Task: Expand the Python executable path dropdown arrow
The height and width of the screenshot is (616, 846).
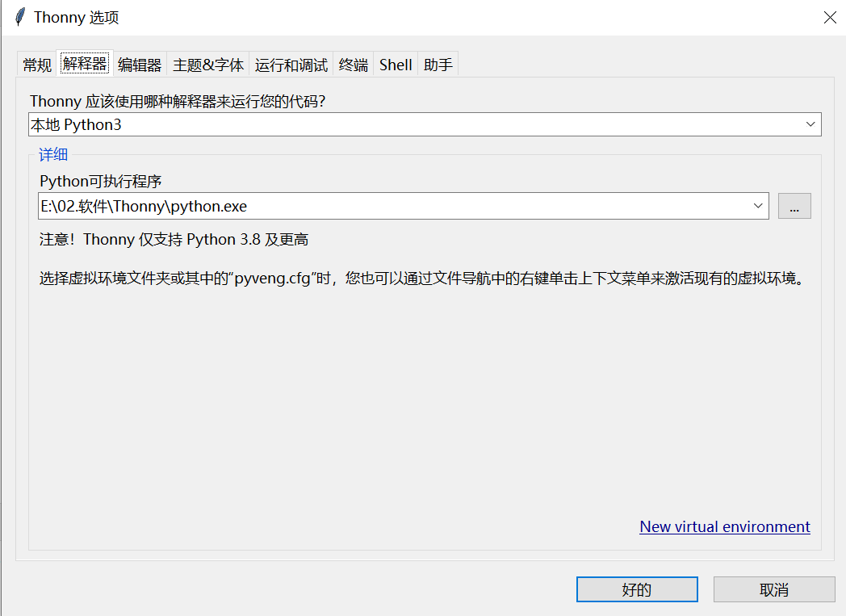Action: pos(758,206)
